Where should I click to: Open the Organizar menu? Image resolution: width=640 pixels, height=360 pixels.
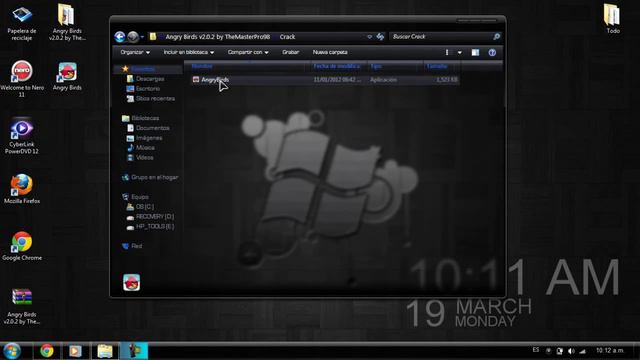[x=135, y=52]
